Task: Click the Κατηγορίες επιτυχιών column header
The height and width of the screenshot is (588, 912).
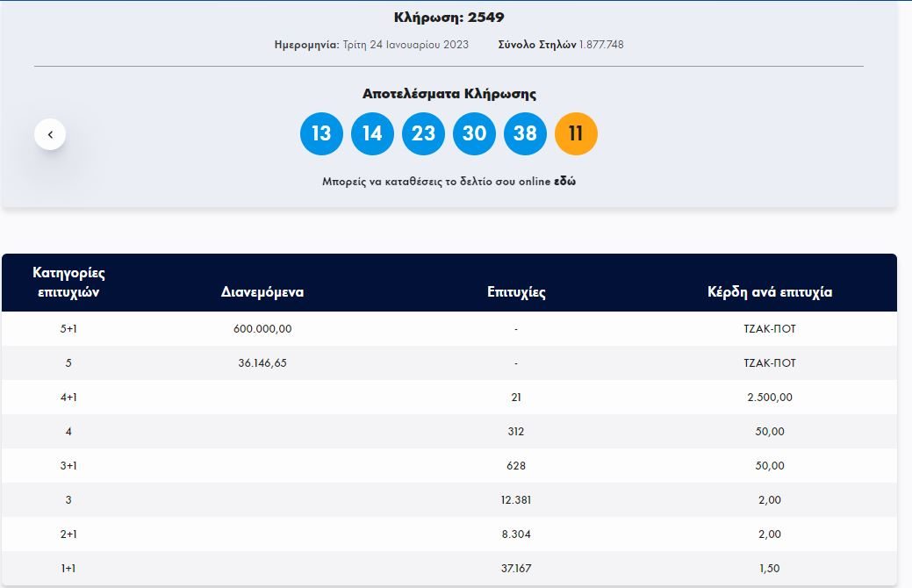Action: point(68,282)
